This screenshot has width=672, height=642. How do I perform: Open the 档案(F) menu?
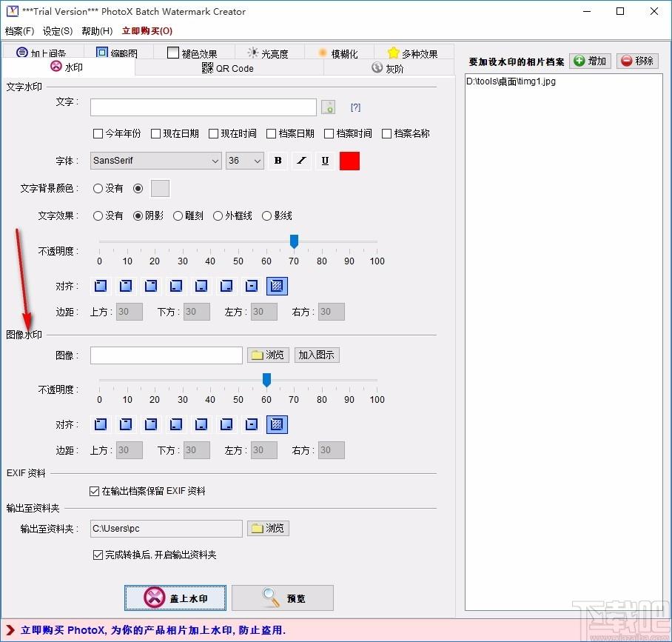[20, 31]
